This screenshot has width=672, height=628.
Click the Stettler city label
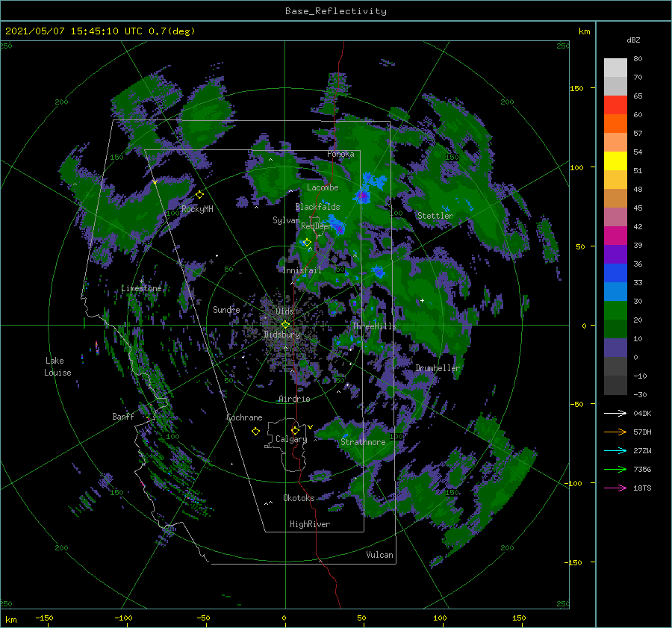[x=435, y=216]
